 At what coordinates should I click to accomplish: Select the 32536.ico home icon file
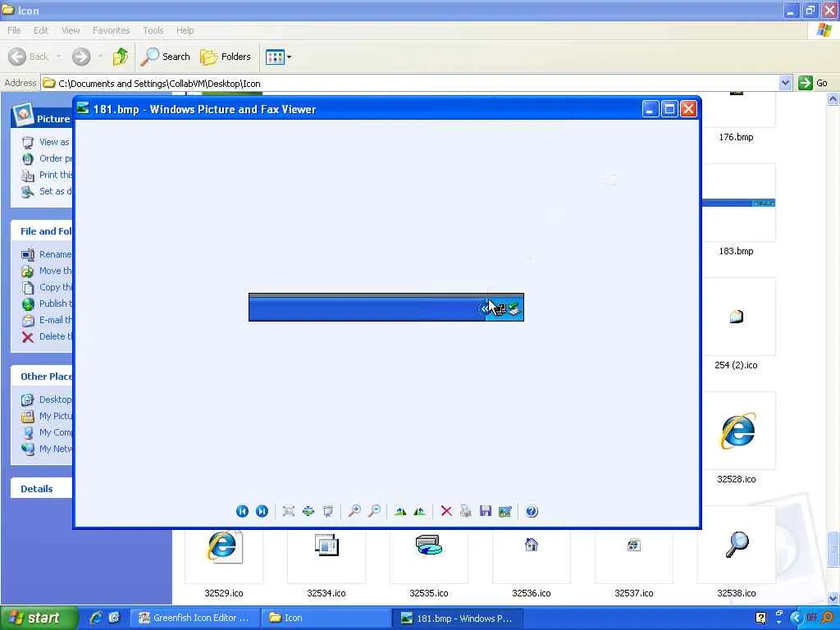[532, 557]
